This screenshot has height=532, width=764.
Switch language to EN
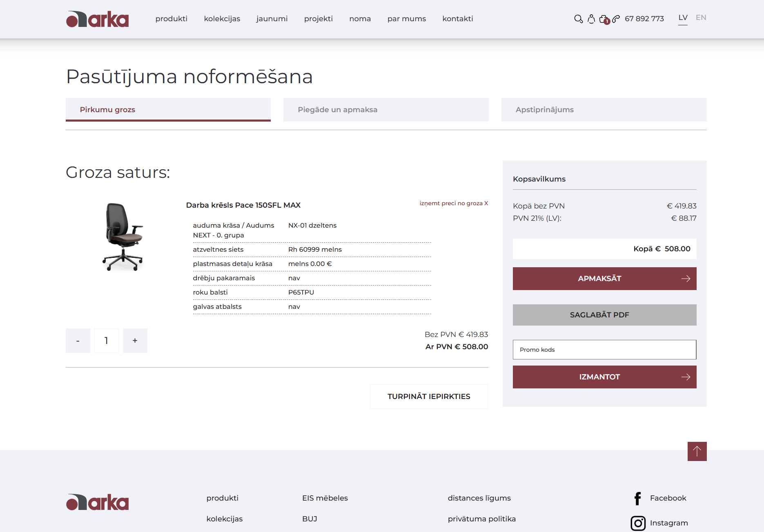[701, 18]
